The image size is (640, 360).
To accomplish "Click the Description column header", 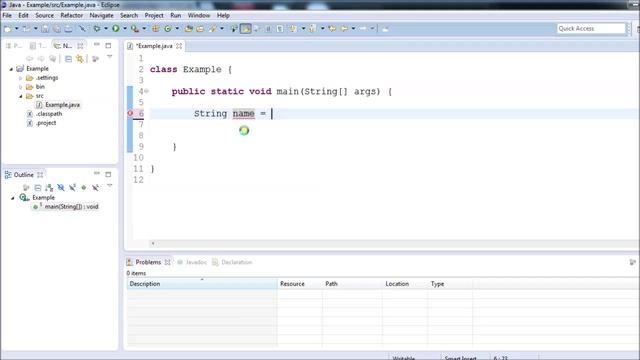I will pyautogui.click(x=202, y=284).
